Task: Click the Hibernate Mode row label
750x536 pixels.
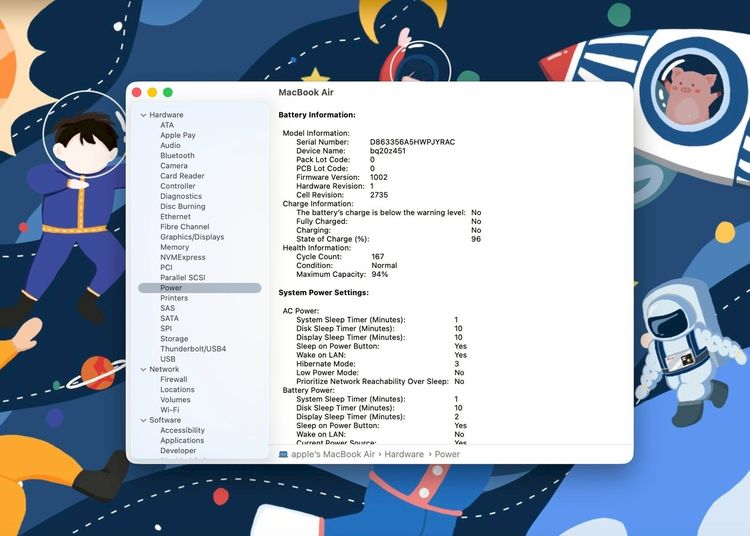Action: pos(326,364)
